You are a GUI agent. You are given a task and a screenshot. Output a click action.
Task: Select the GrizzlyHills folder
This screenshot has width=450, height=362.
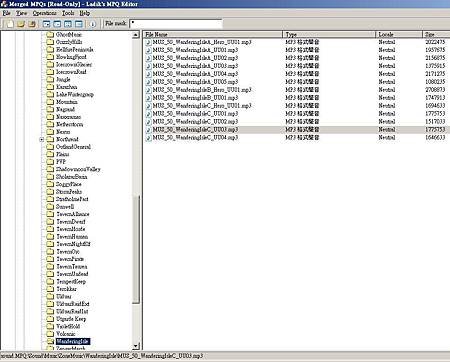pyautogui.click(x=69, y=42)
